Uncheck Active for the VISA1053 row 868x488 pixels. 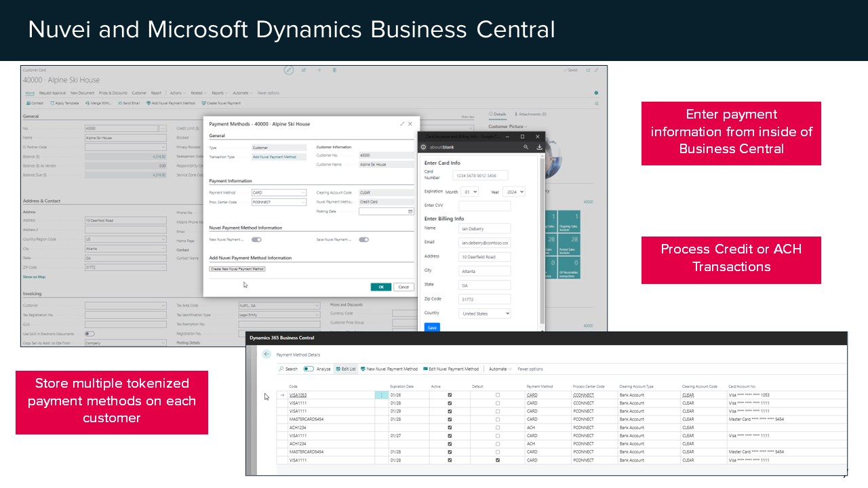click(x=450, y=395)
